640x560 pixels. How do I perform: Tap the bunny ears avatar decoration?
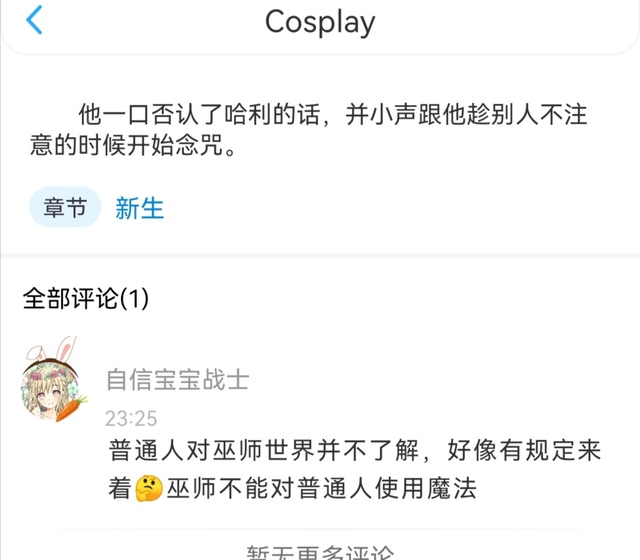click(x=53, y=349)
